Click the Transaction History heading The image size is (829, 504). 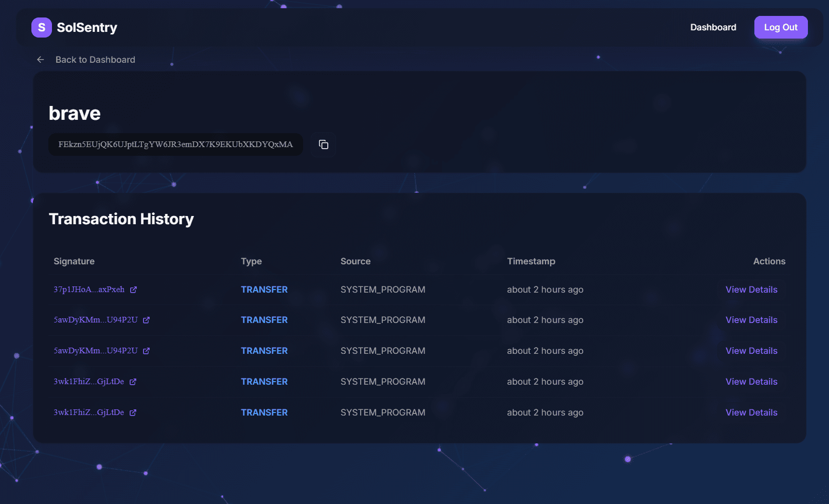click(x=121, y=219)
